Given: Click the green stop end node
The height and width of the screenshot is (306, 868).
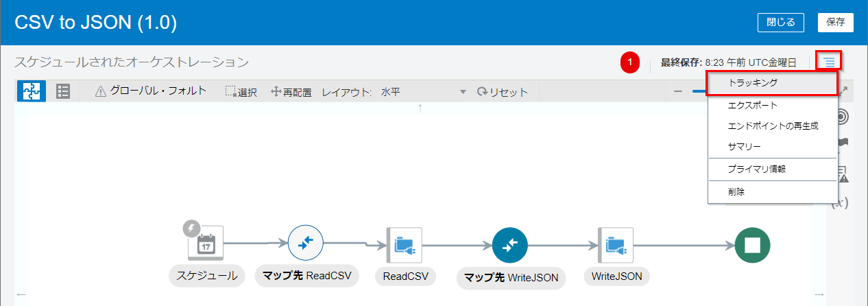Looking at the screenshot, I should pos(752,245).
